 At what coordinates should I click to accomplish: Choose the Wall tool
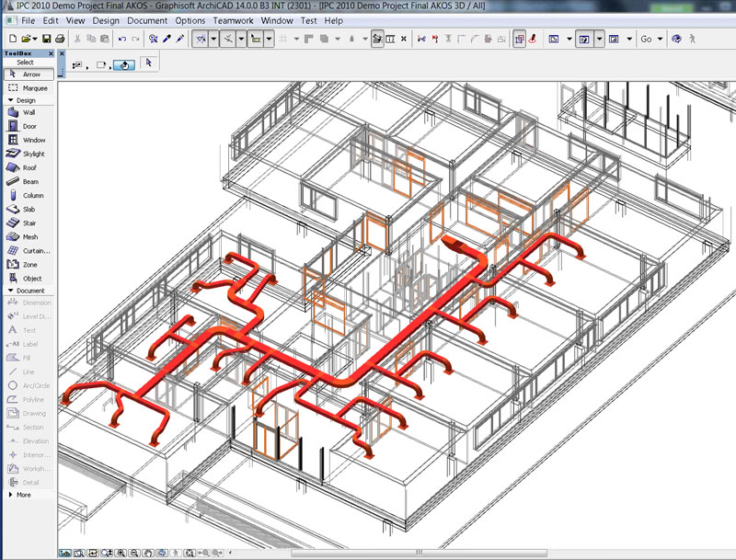point(29,112)
